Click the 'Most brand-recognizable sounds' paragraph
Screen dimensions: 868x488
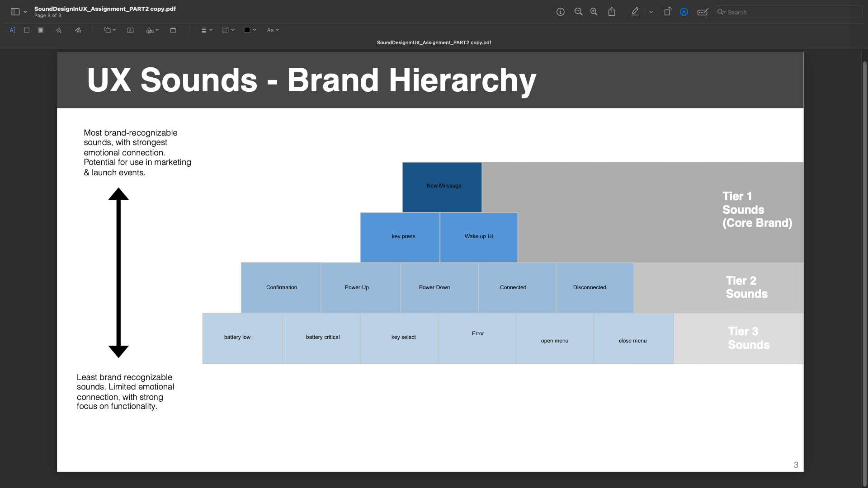coord(137,153)
